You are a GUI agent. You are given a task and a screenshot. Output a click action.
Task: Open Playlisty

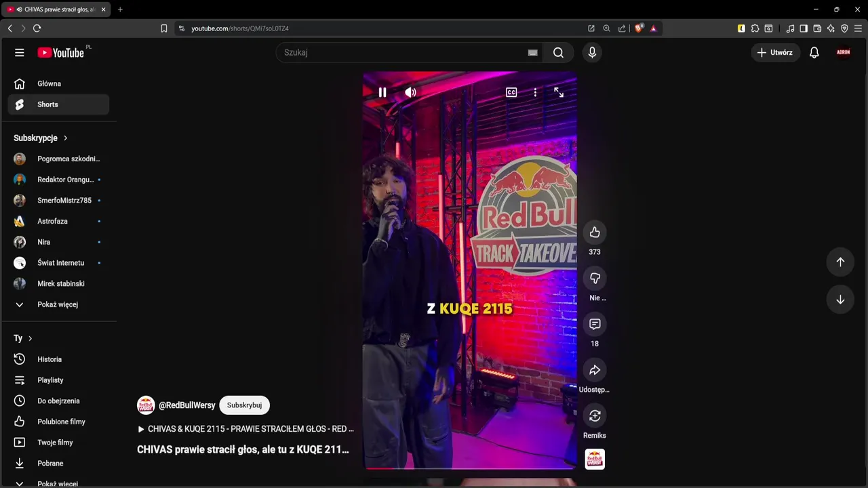pos(58,380)
